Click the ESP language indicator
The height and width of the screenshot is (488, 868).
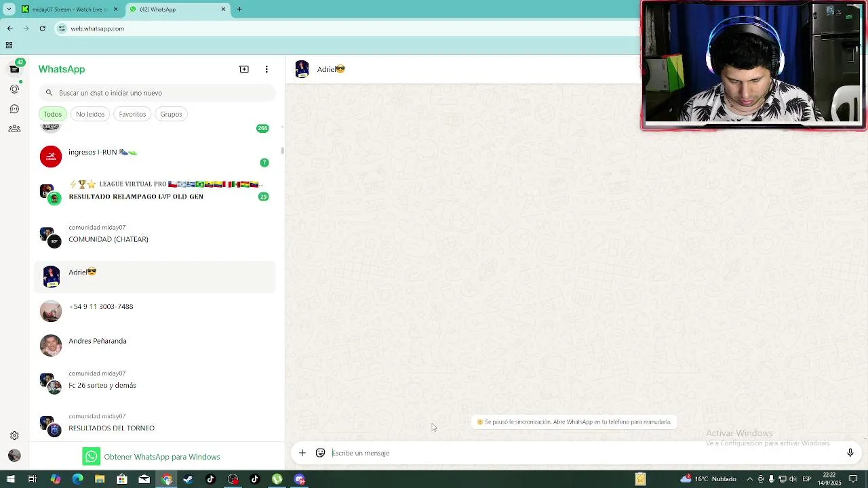point(807,479)
